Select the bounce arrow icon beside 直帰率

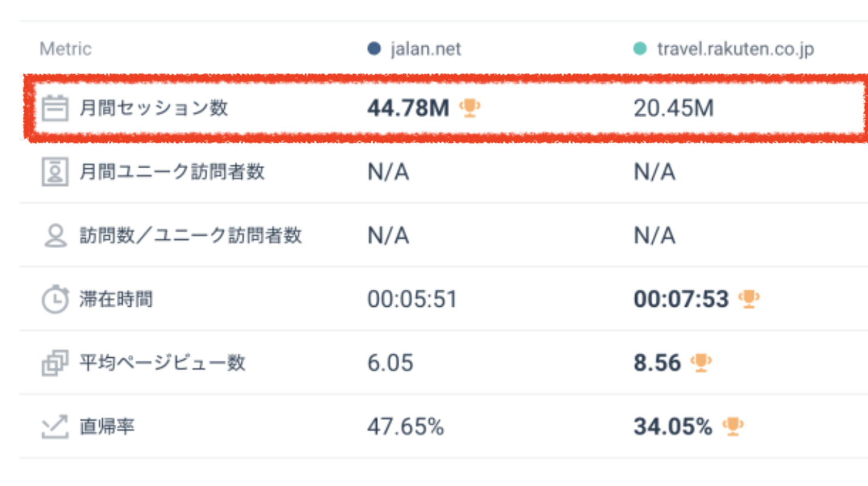click(x=55, y=427)
